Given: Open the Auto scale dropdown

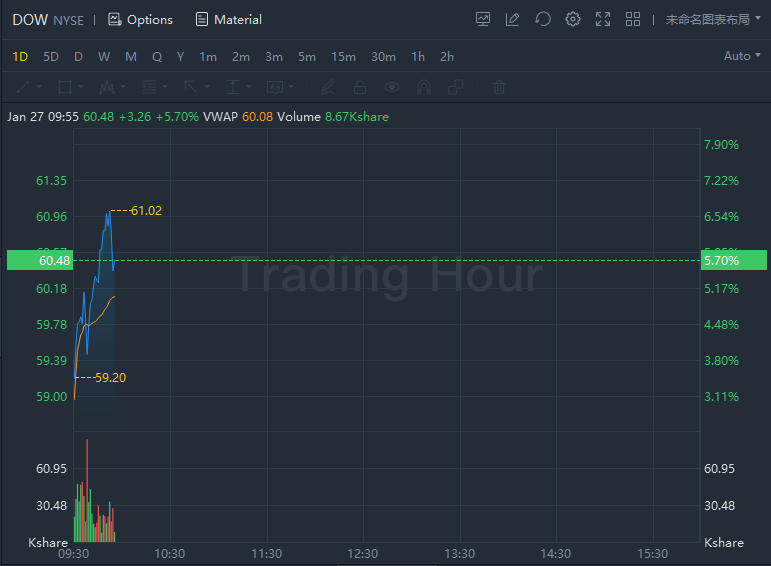Looking at the screenshot, I should point(742,56).
